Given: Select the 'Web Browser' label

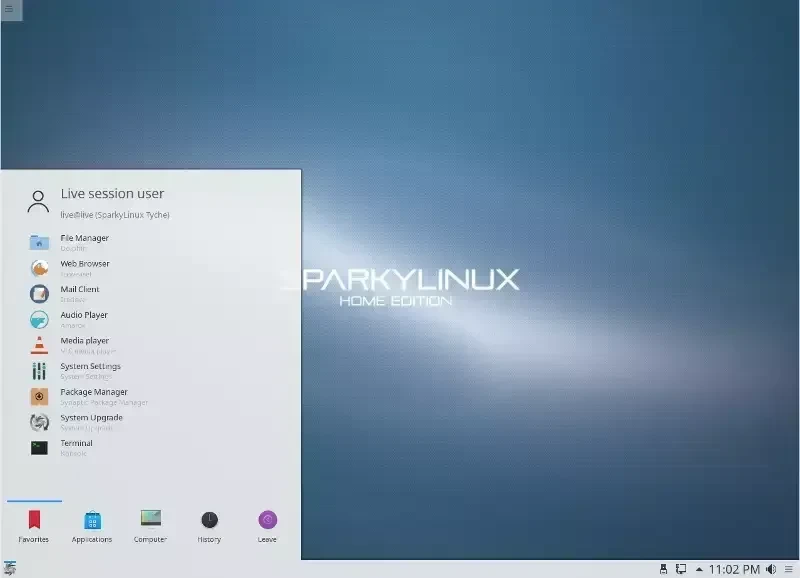Looking at the screenshot, I should (85, 264).
